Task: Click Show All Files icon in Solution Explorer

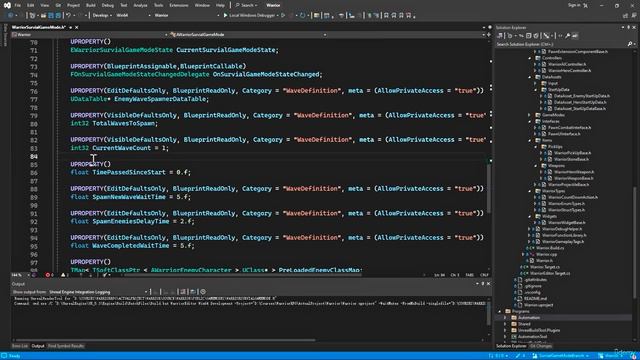Action: coord(536,36)
